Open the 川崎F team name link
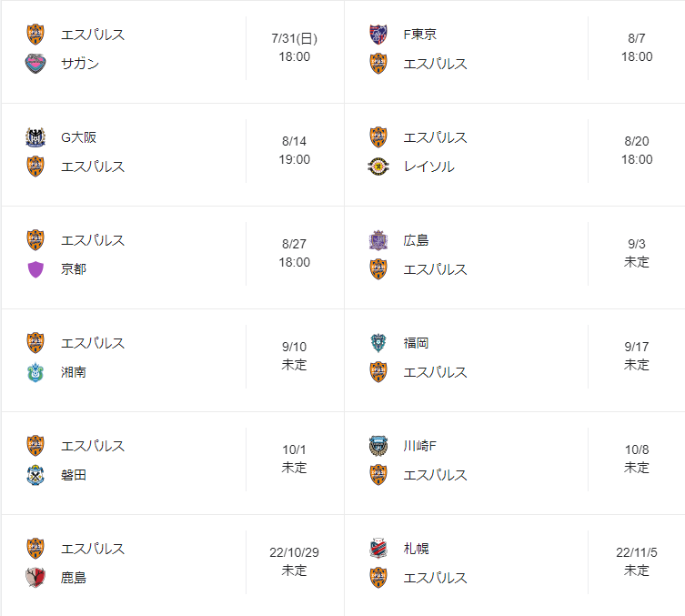This screenshot has height=616, width=685. click(421, 446)
